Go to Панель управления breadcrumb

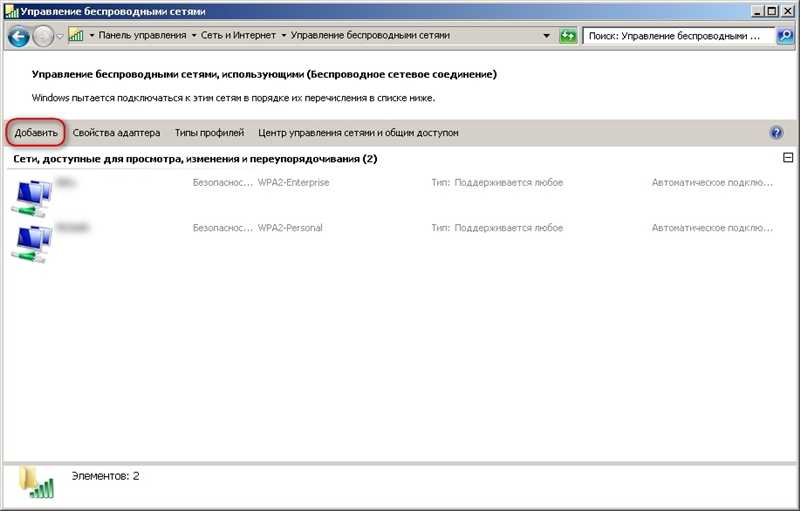(x=142, y=35)
